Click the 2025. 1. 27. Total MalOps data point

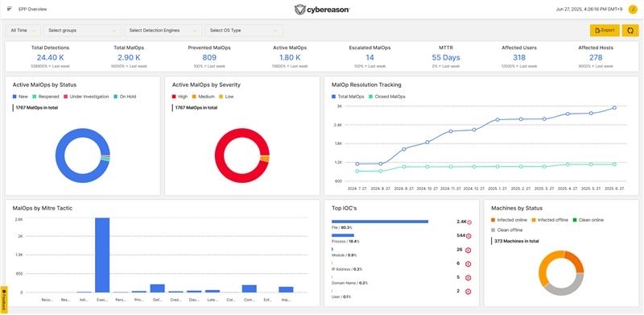click(x=497, y=120)
